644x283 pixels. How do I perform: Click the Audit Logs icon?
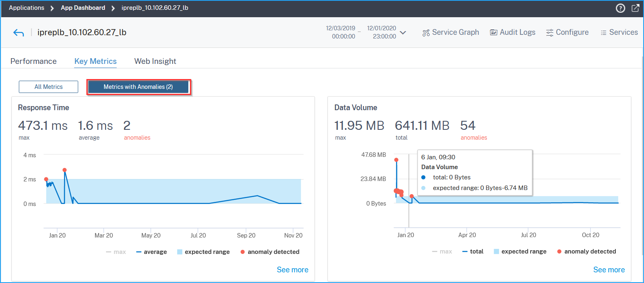pos(494,33)
